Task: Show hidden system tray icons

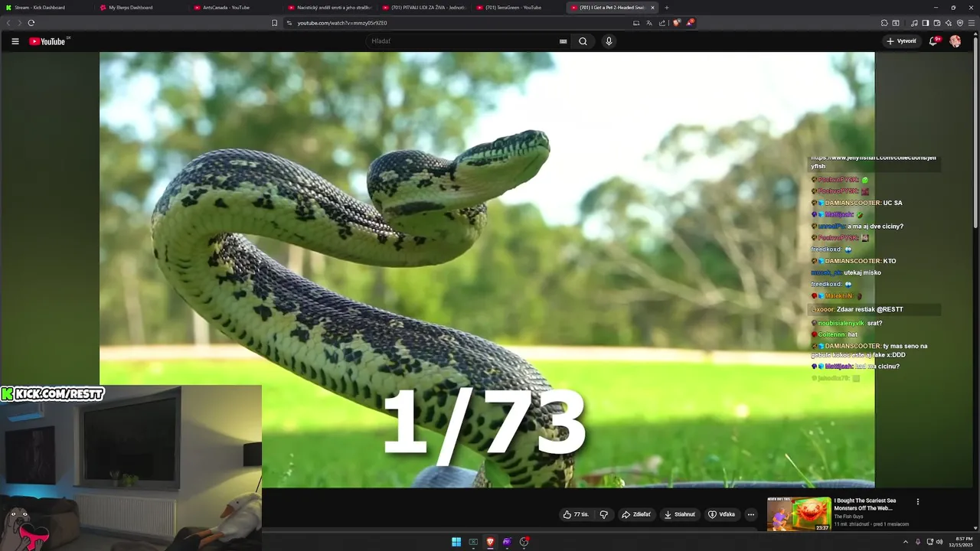Action: [905, 542]
